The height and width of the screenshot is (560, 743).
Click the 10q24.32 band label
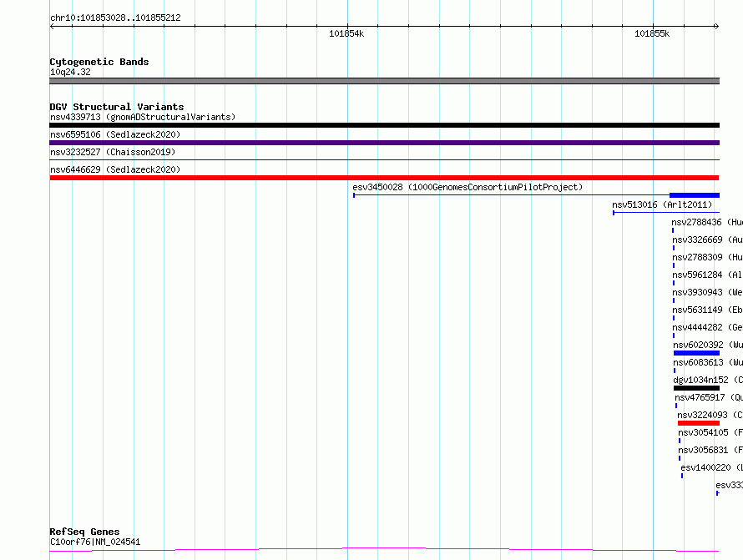coord(70,72)
